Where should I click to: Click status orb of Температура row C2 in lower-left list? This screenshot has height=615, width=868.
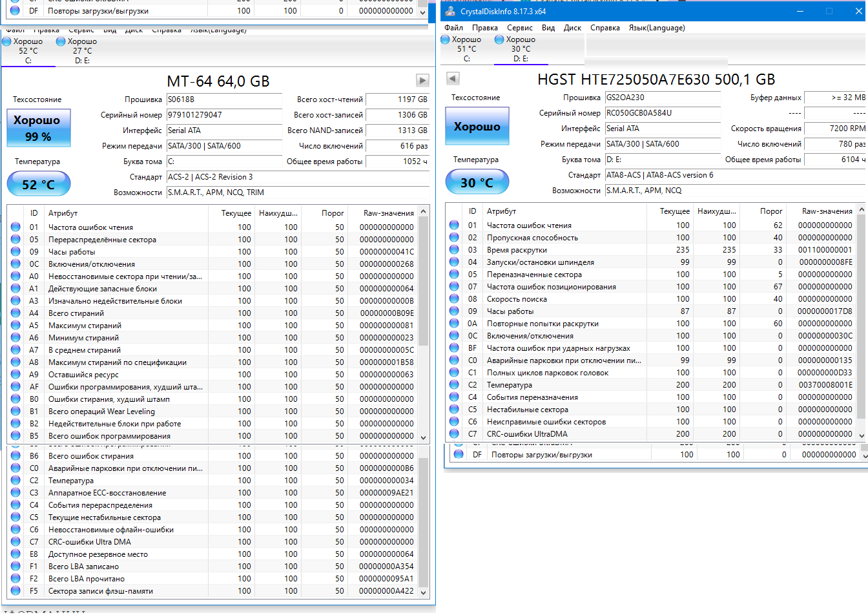pos(15,480)
